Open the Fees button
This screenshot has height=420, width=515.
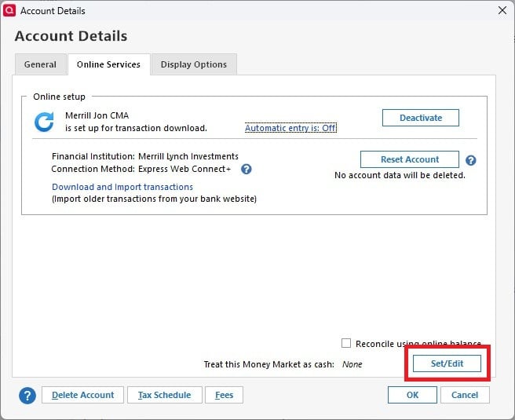[x=224, y=395]
